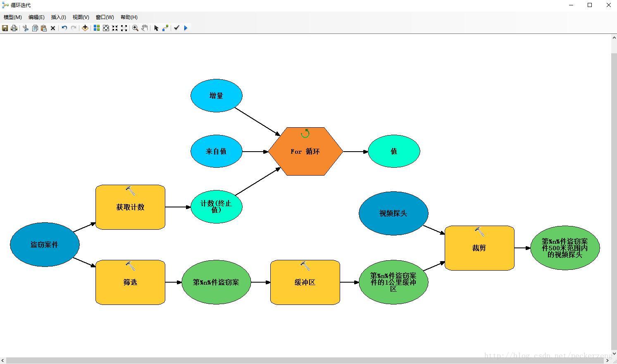The height and width of the screenshot is (364, 617).
Task: Minimize the 循环迭代 window
Action: [571, 5]
